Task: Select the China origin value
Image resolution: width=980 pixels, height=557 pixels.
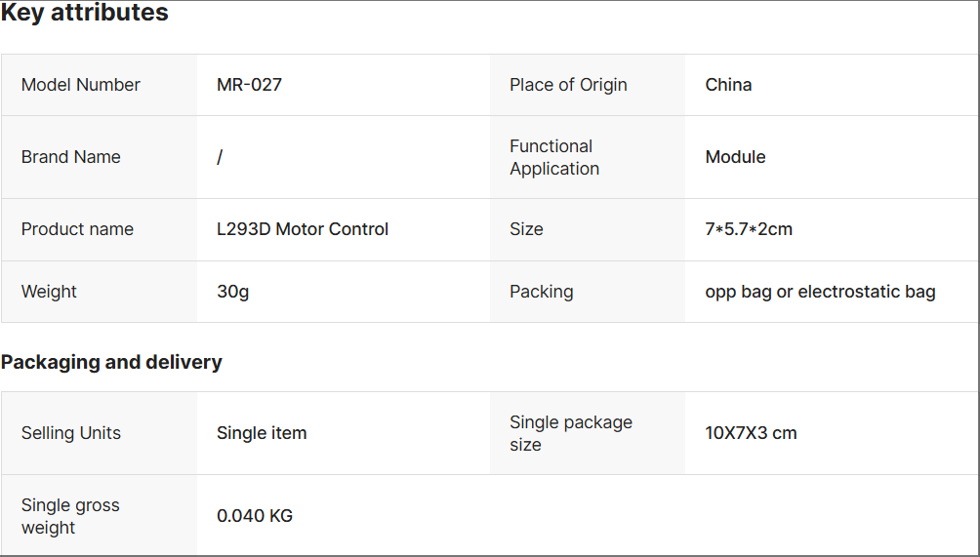Action: [x=728, y=85]
